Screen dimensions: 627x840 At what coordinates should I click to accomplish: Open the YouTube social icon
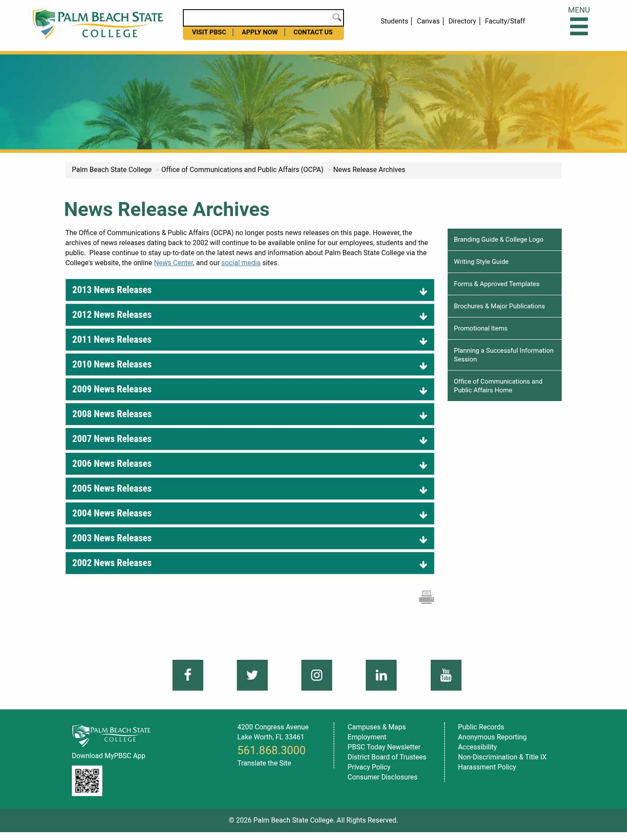tap(446, 675)
